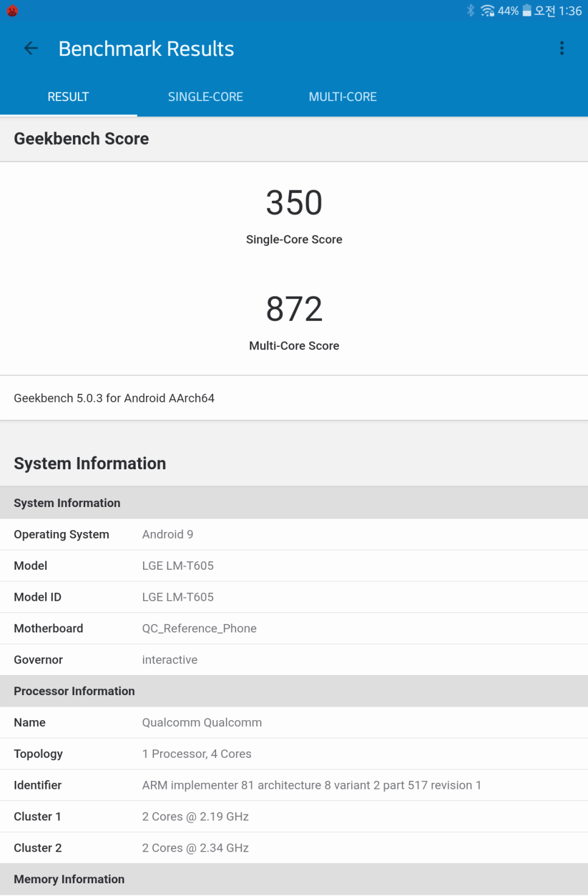This screenshot has height=896, width=588.
Task: Select the 2 Cores @ 2.34 GHz value
Action: (x=195, y=848)
